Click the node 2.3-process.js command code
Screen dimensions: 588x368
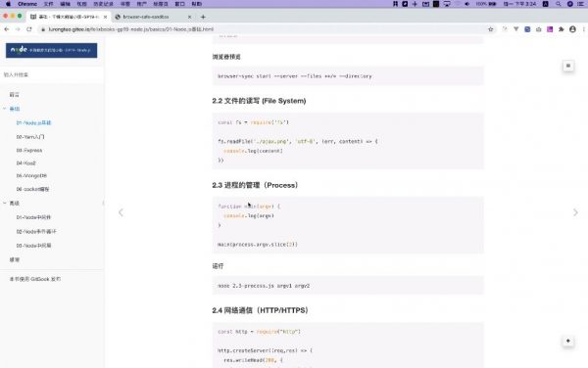click(264, 286)
